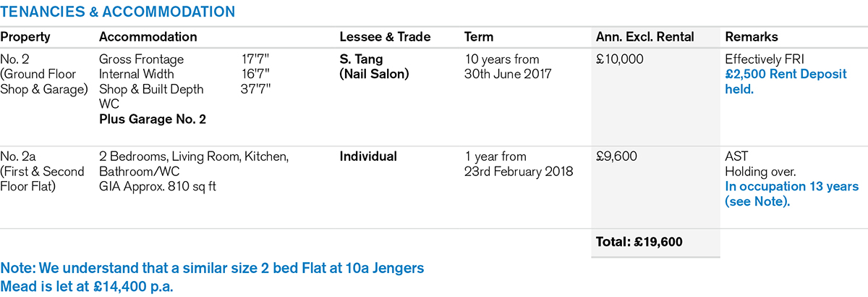
Task: Click the Total: £19,600 cell
Action: click(x=639, y=242)
